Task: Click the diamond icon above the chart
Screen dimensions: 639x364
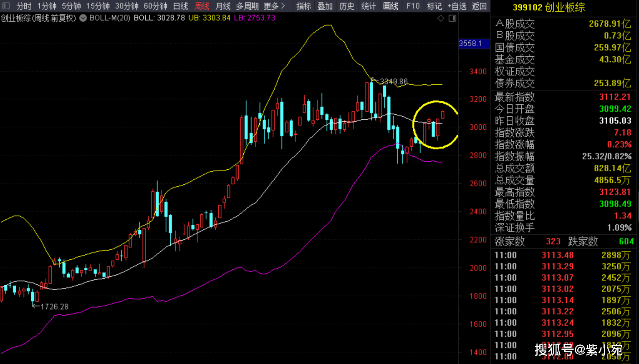Action: (441, 18)
